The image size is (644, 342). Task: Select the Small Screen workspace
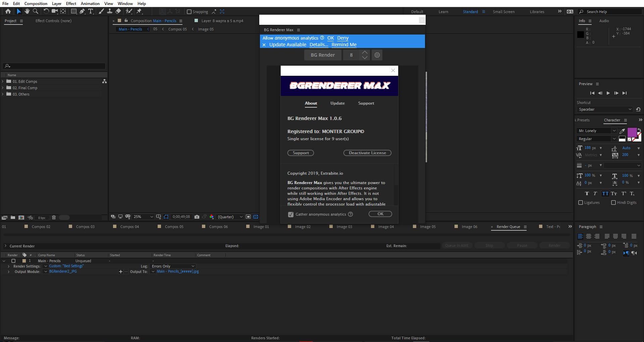pyautogui.click(x=503, y=12)
